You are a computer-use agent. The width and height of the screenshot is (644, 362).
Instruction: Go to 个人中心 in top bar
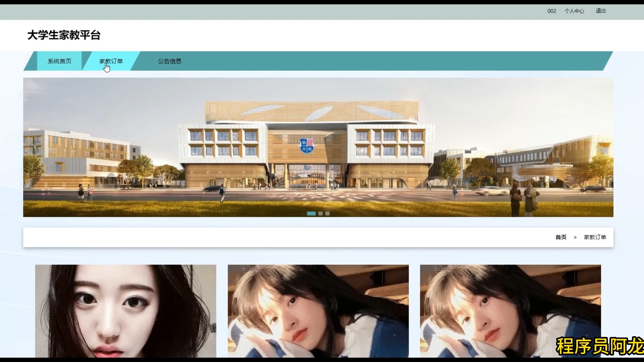[x=574, y=11]
